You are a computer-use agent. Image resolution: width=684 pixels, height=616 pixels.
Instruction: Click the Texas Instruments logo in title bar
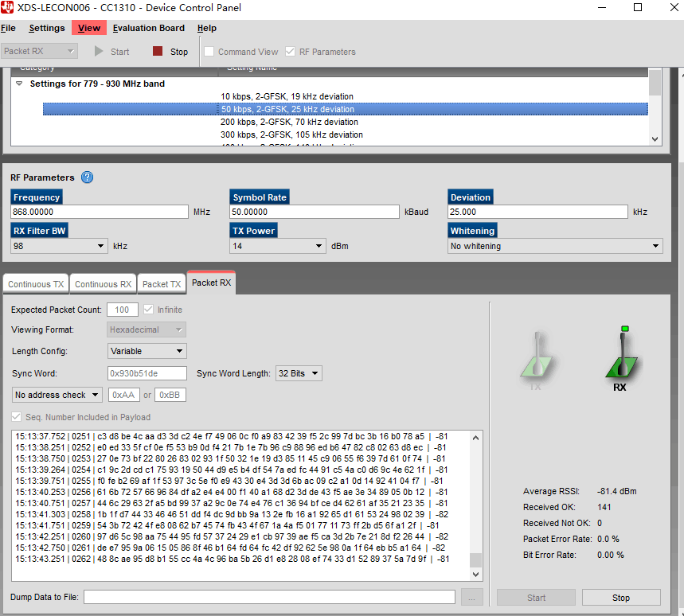[x=7, y=7]
